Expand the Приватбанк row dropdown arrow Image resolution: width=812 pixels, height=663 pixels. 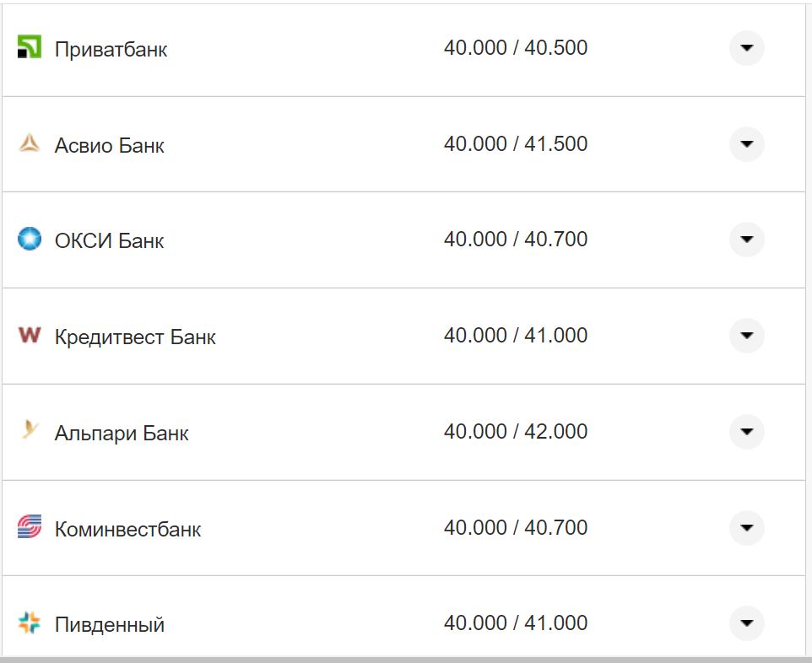pos(746,48)
